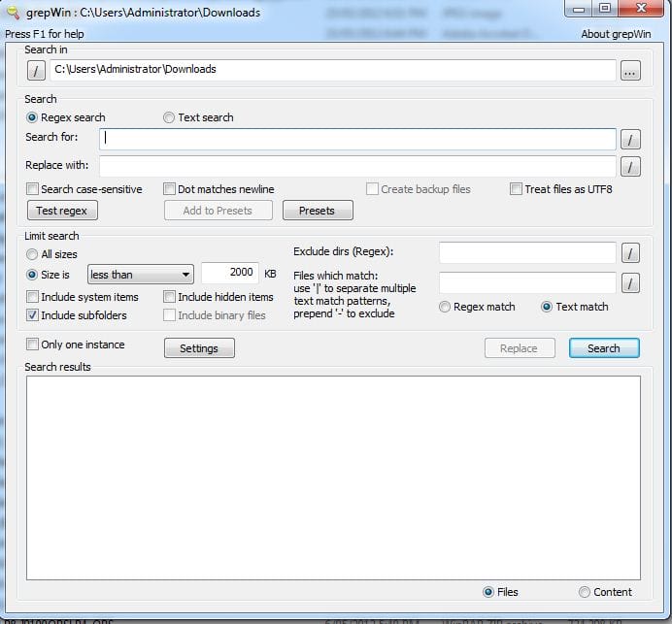Click into the Search for input field
This screenshot has width=672, height=624.
357,139
